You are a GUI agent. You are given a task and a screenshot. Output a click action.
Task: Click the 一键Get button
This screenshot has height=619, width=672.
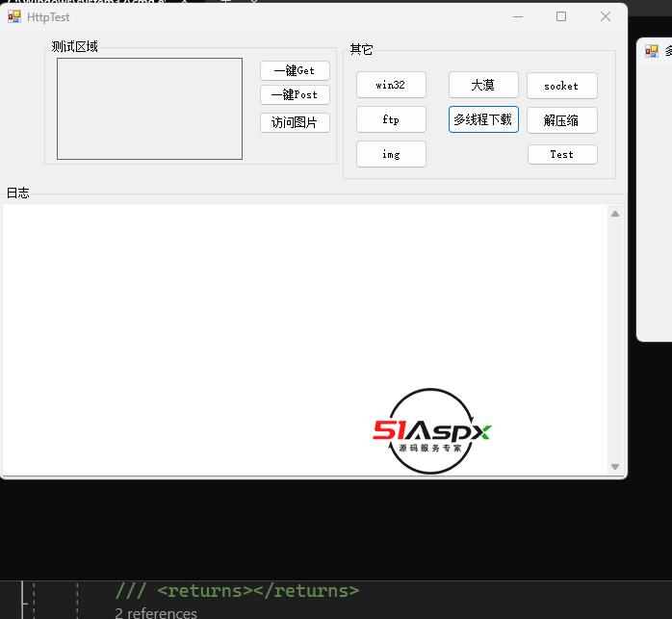(295, 70)
